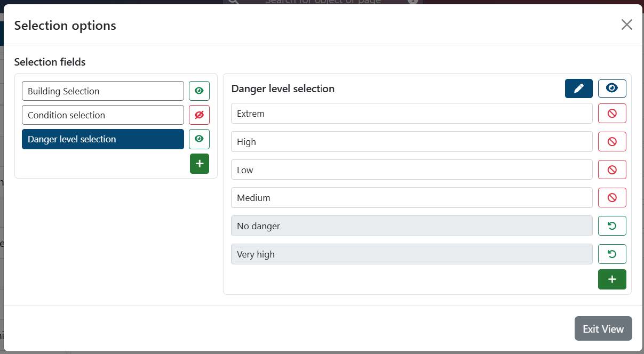Disable the High option using its ban icon

612,142
